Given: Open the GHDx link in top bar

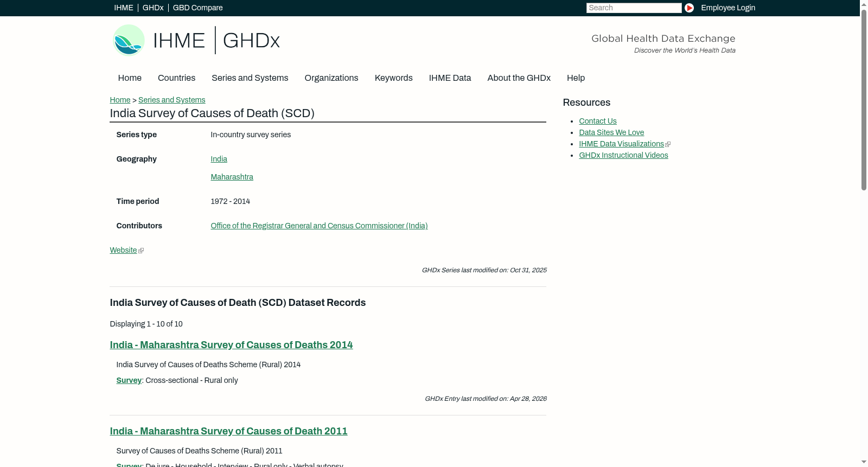Looking at the screenshot, I should pos(153,8).
